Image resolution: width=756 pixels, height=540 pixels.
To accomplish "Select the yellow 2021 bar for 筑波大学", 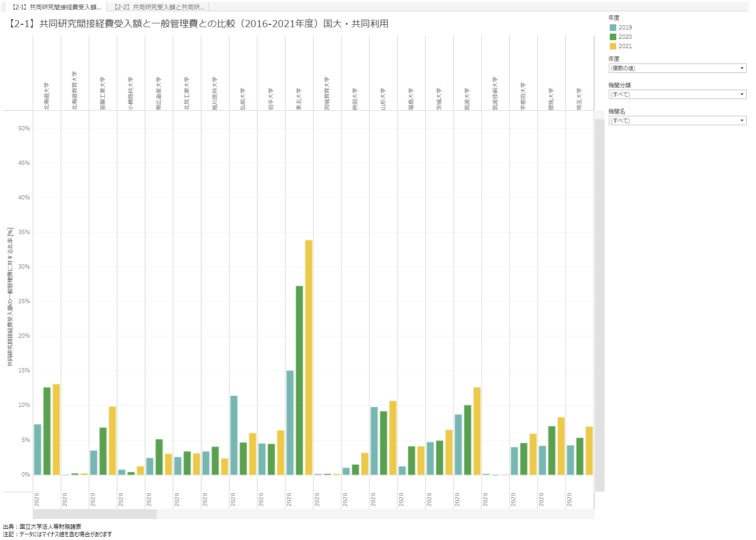I will coord(477,431).
